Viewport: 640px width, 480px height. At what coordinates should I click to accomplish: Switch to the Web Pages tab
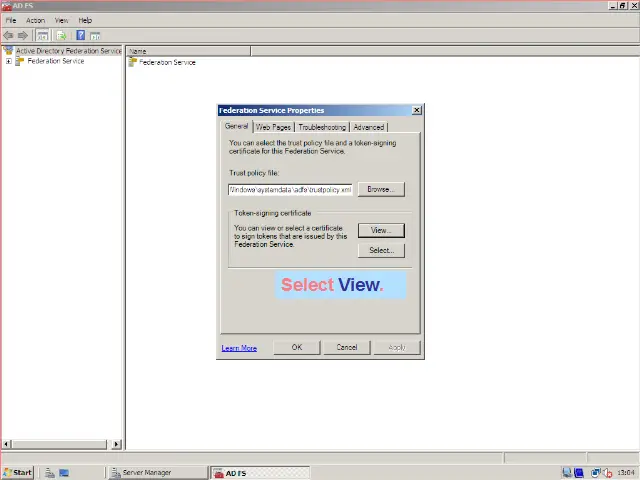(x=273, y=127)
